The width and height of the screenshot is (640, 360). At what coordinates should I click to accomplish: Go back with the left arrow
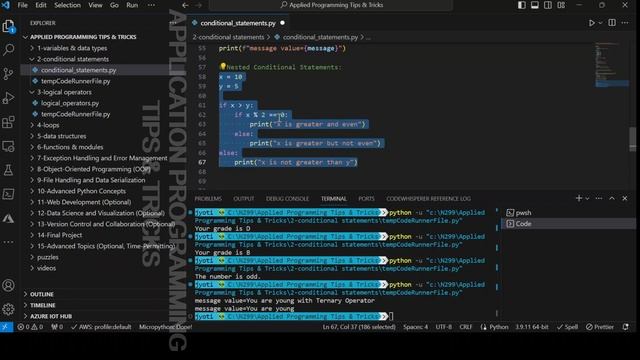[x=185, y=5]
